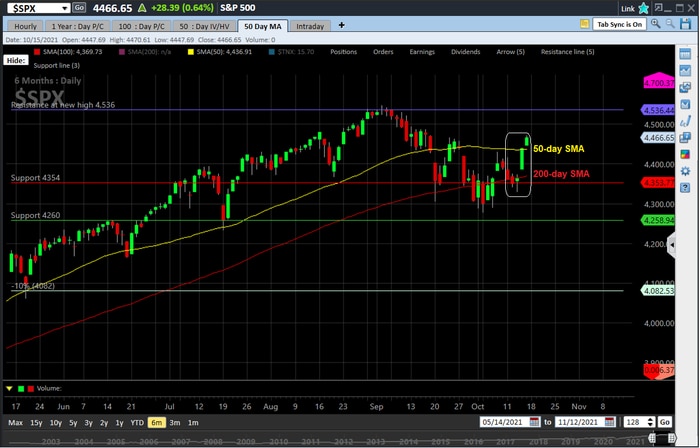The height and width of the screenshot is (448, 700).
Task: Select the 6m time range
Action: tap(156, 423)
